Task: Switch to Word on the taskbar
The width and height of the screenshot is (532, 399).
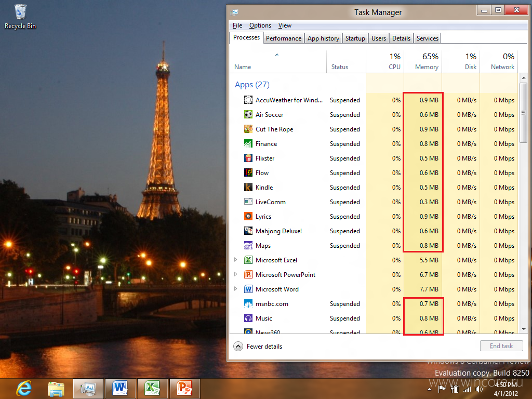Action: pos(120,389)
